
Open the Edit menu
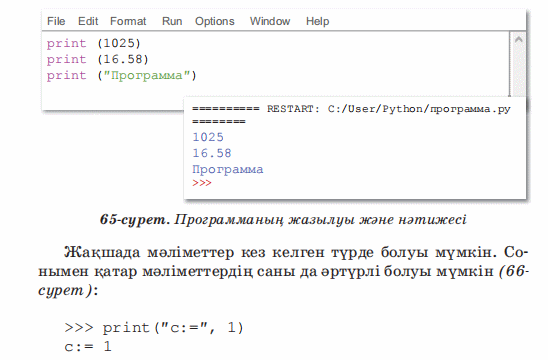(88, 21)
